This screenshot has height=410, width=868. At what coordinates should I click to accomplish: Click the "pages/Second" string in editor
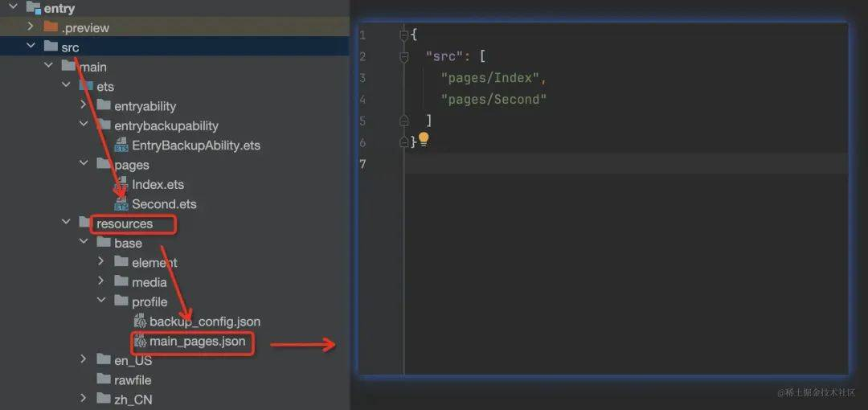point(493,99)
